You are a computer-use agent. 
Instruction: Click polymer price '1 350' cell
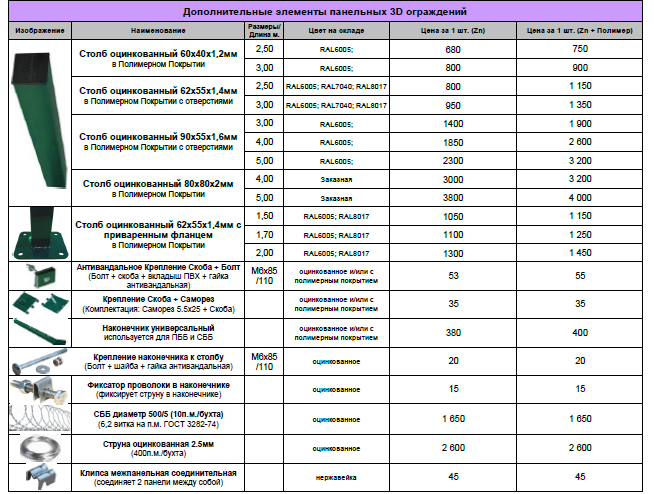click(580, 105)
